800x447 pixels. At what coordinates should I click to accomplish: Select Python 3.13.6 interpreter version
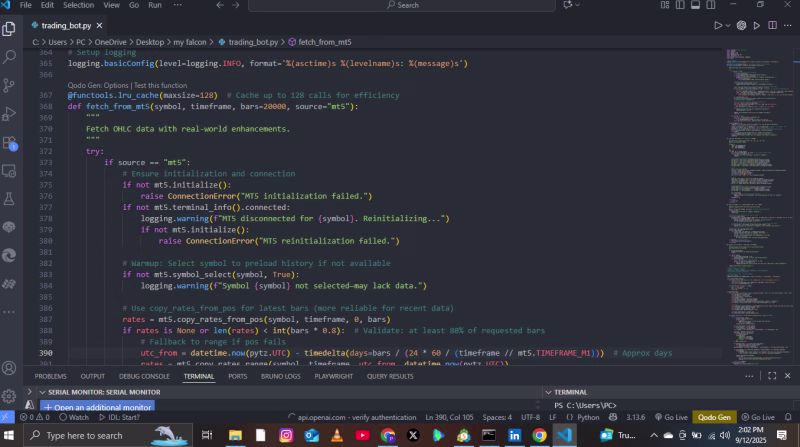635,417
